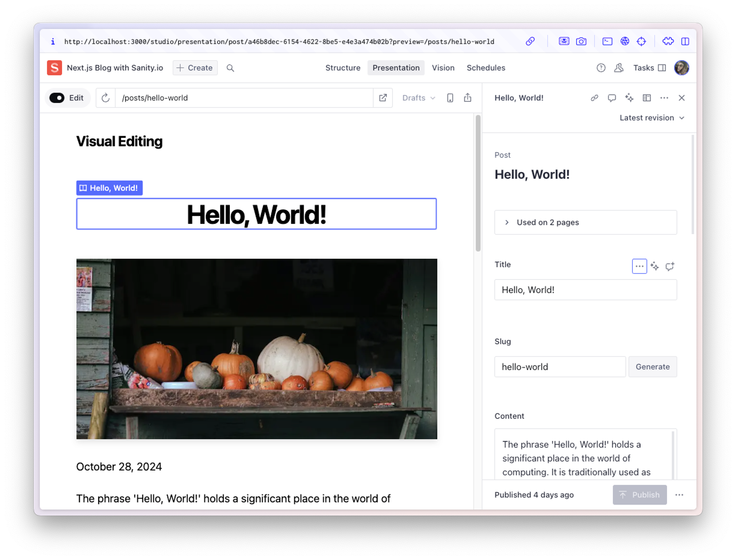Image resolution: width=736 pixels, height=560 pixels.
Task: Add comment on Title field
Action: click(x=670, y=266)
